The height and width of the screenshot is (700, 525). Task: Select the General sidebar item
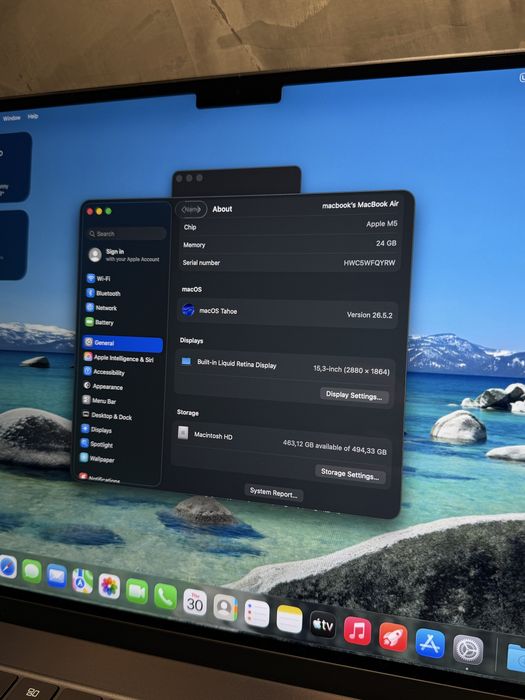122,343
